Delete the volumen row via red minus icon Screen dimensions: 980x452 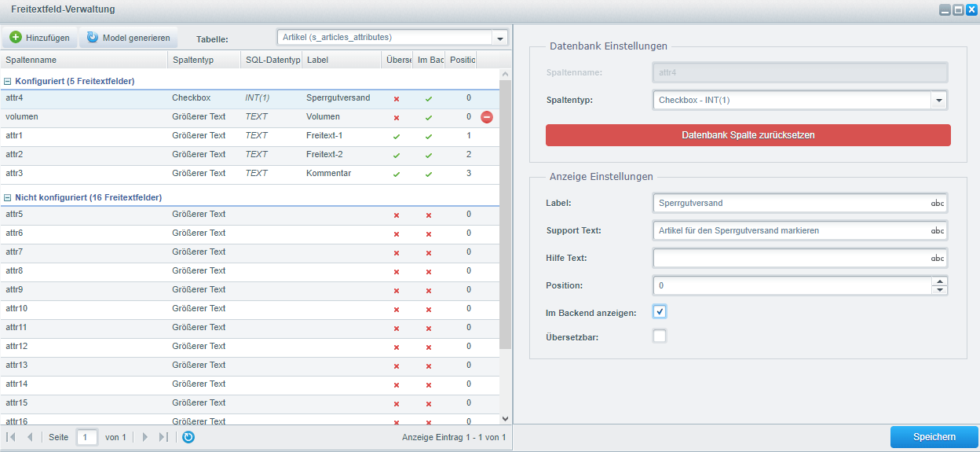tap(487, 117)
